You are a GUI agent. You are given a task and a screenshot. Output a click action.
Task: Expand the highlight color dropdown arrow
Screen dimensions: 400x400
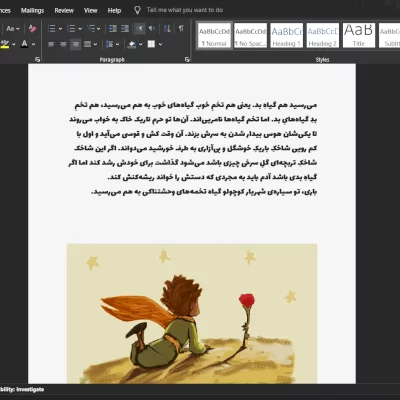coord(14,44)
